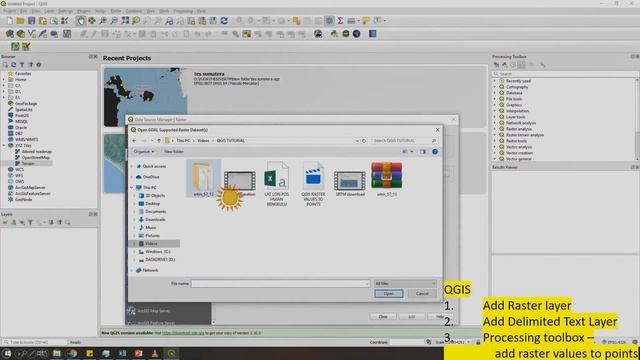Click the Open button
Viewport: 640px width, 360px height.
(x=389, y=294)
